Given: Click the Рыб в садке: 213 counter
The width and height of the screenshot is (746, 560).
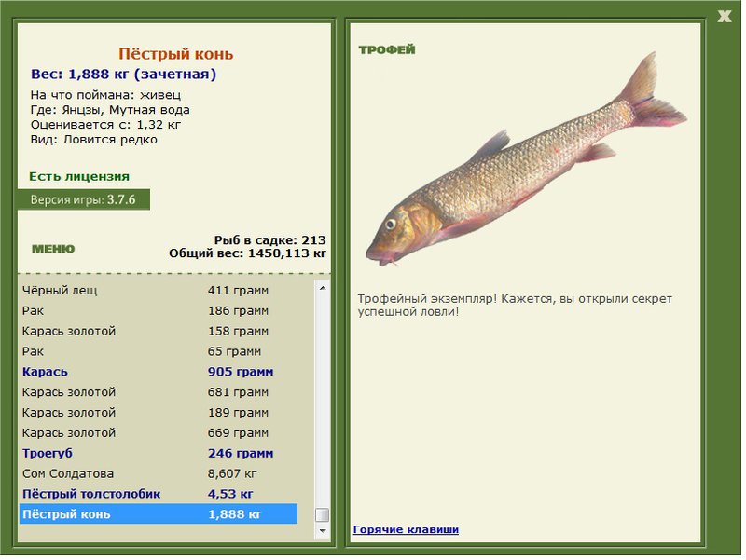Looking at the screenshot, I should pyautogui.click(x=269, y=240).
